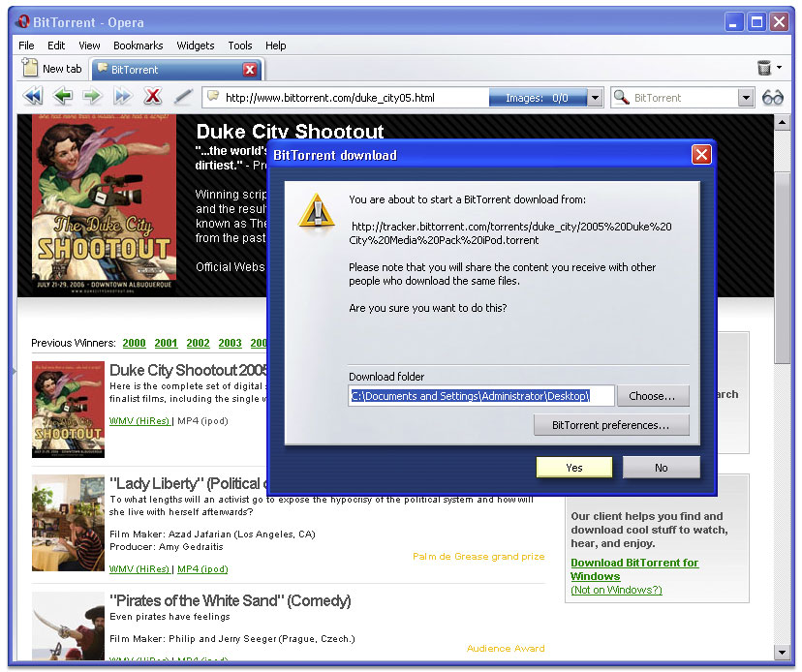Click the (Not on Windows?) link
Viewport: 802px width, 672px height.
click(x=616, y=590)
